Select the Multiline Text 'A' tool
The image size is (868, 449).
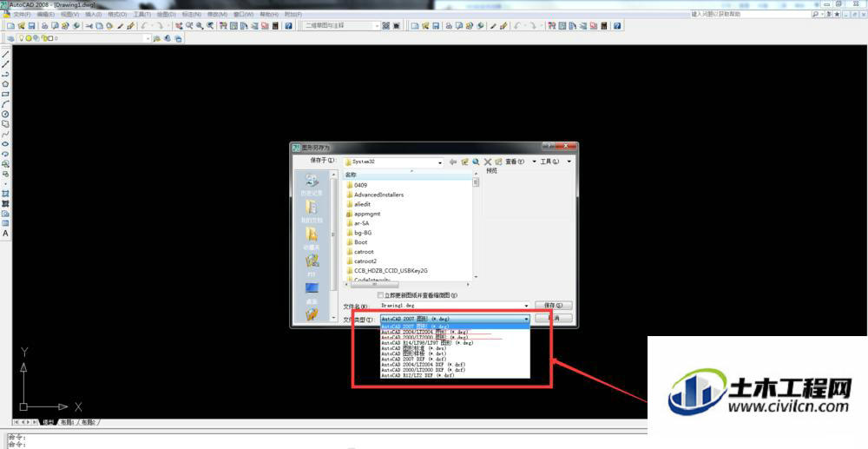coord(5,233)
